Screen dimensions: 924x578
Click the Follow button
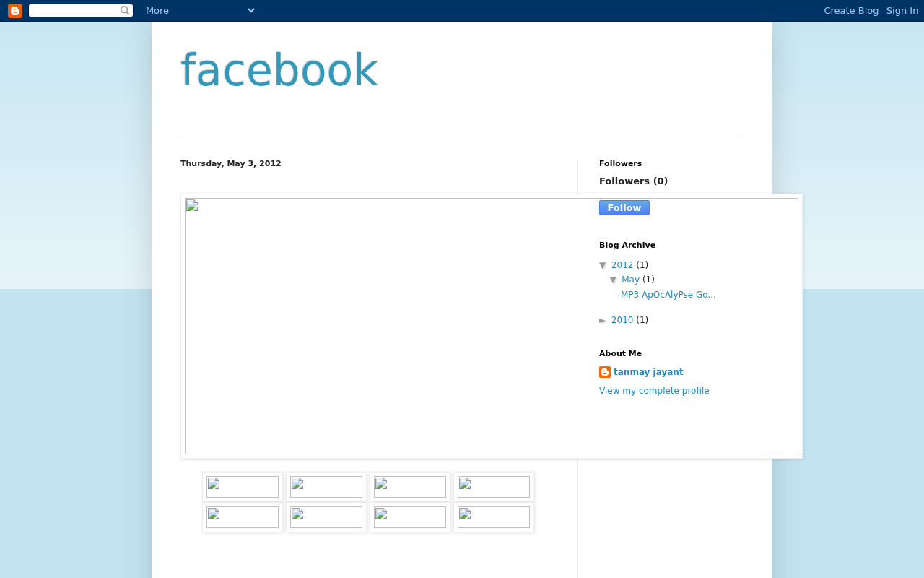[x=624, y=207]
